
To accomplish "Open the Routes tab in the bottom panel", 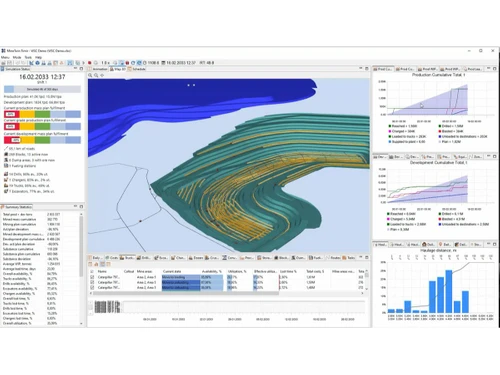I will [x=334, y=258].
